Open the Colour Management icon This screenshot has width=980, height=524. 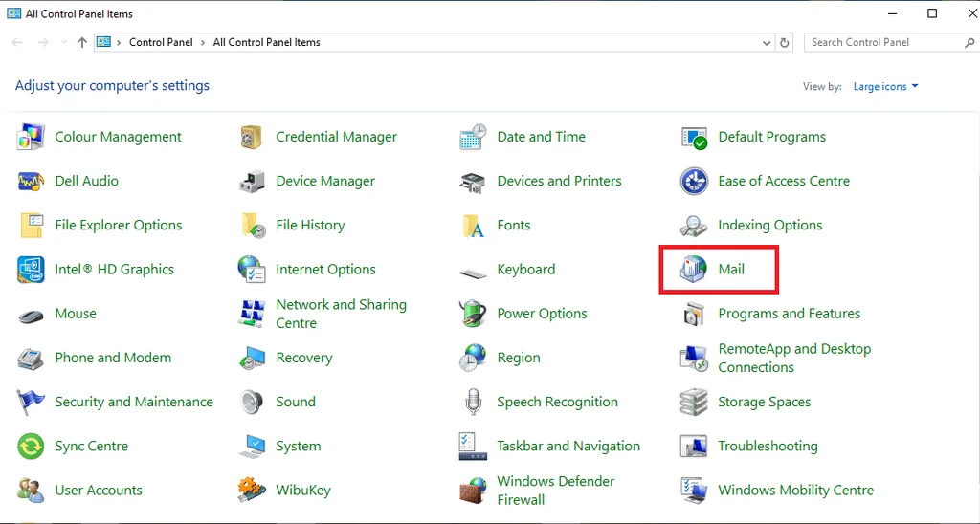[x=31, y=137]
